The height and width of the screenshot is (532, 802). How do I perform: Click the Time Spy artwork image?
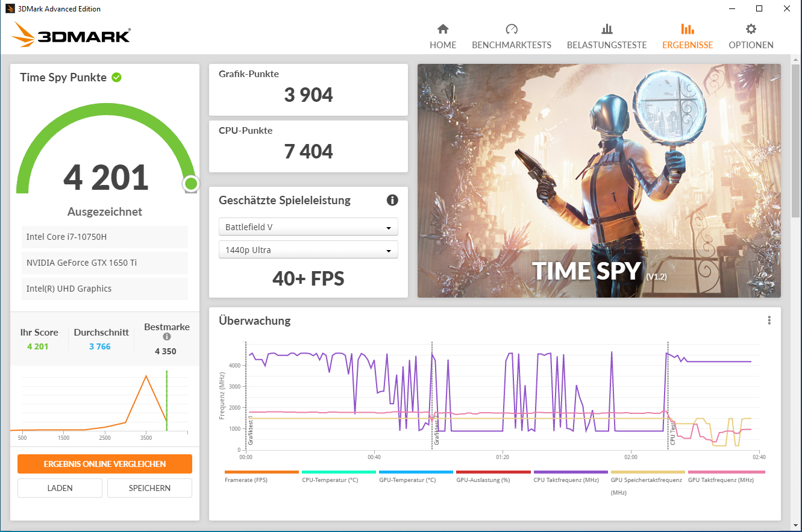pos(599,181)
